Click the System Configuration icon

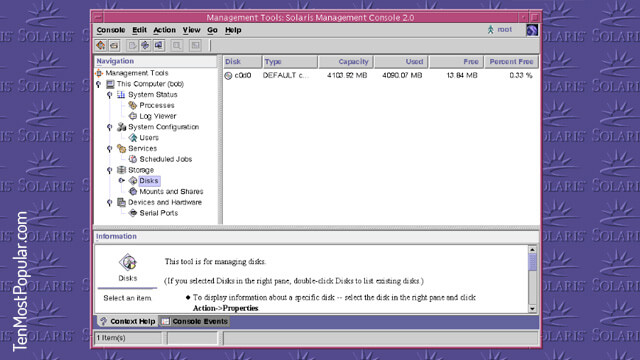[x=121, y=127]
